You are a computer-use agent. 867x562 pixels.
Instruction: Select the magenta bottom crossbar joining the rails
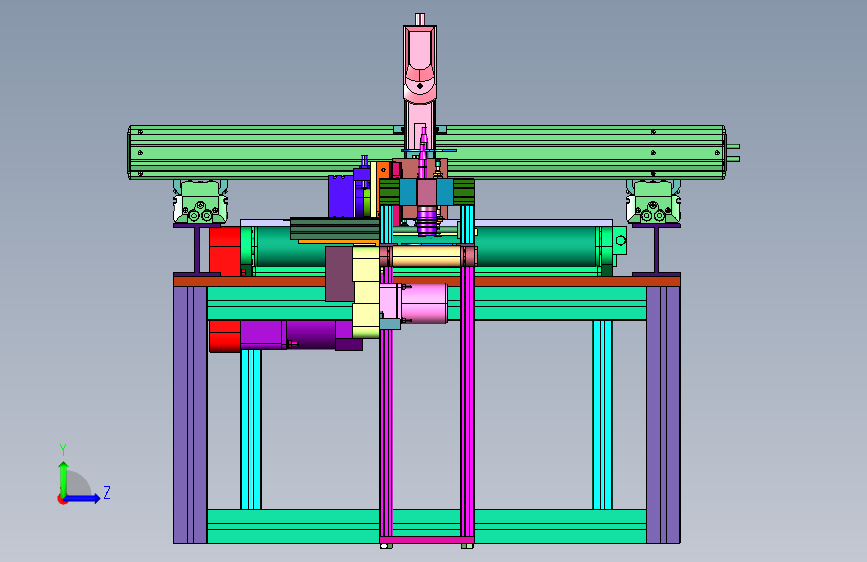click(x=426, y=540)
